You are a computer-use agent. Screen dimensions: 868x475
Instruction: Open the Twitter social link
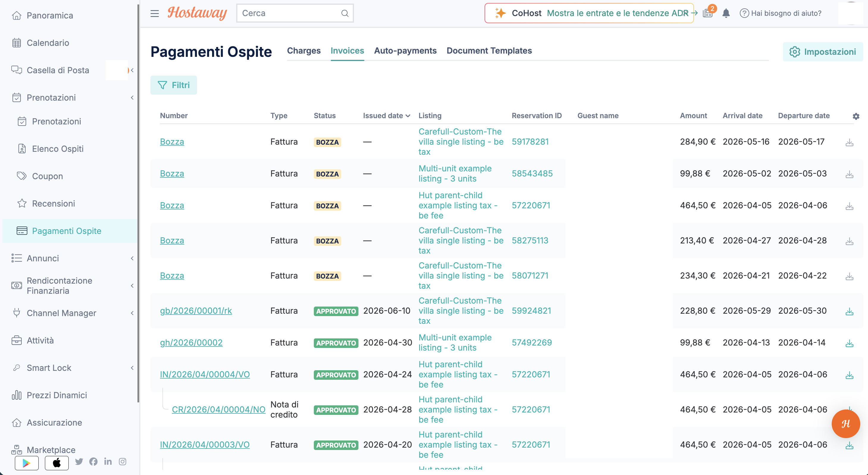point(79,461)
